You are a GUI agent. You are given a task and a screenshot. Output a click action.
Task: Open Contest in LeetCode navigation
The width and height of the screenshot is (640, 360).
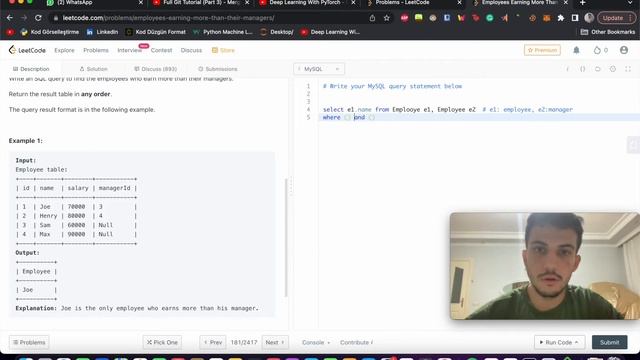[161, 50]
